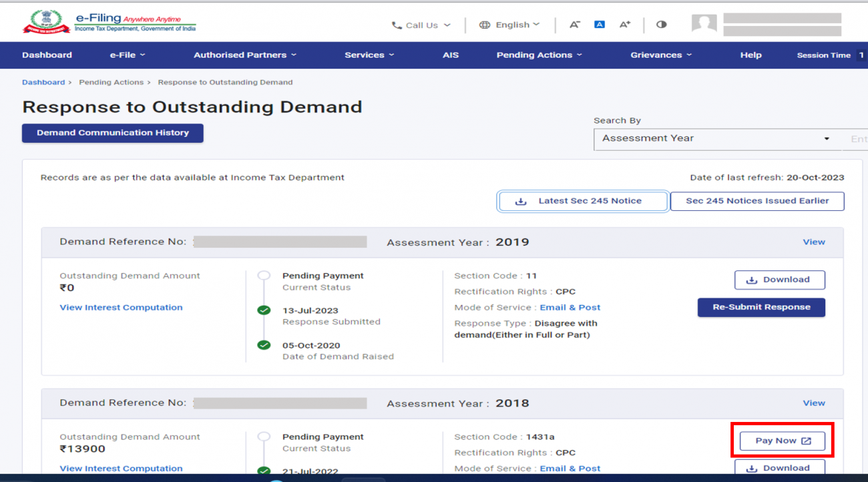Open the user profile avatar icon
Viewport: 868px width, 482px height.
pos(704,23)
